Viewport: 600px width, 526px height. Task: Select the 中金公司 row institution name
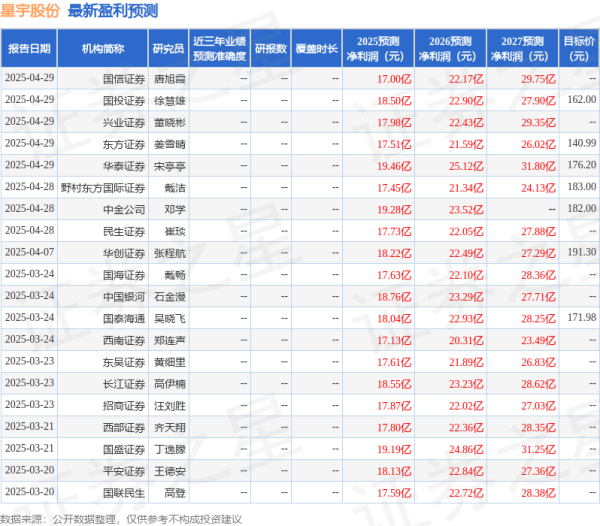[124, 209]
